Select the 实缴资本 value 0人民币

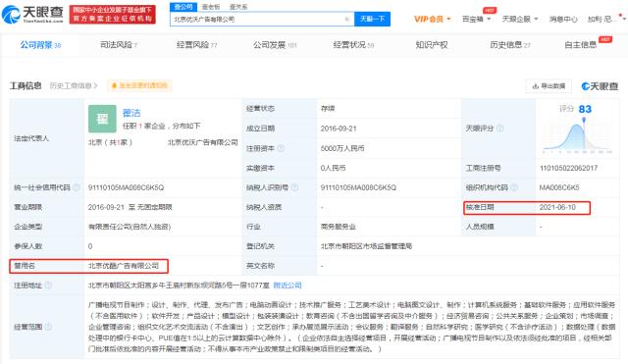pos(333,168)
